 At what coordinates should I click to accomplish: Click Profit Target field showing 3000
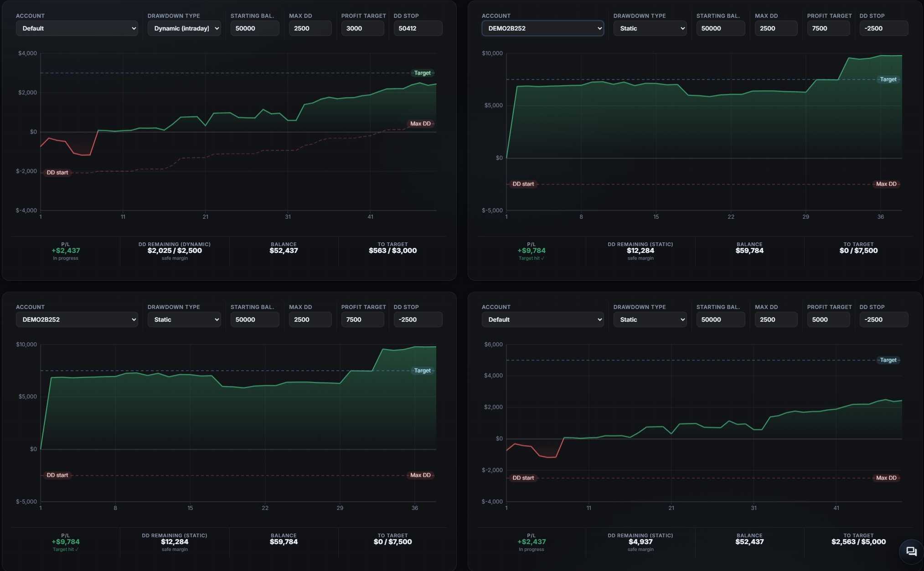click(x=363, y=28)
